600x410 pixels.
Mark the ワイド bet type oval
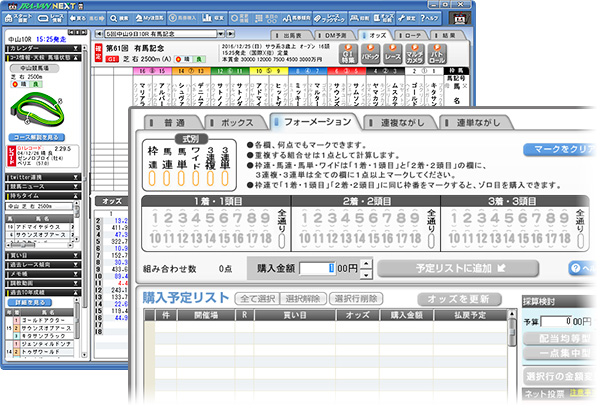(196, 178)
